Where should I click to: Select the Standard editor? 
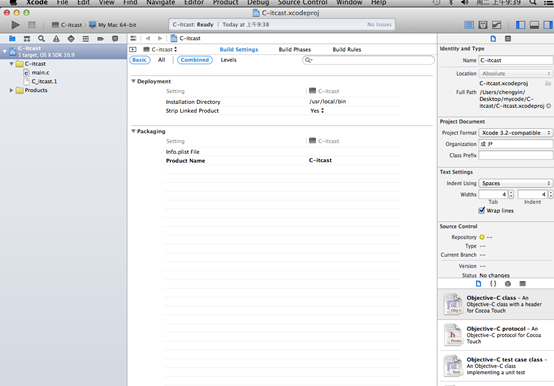point(469,25)
